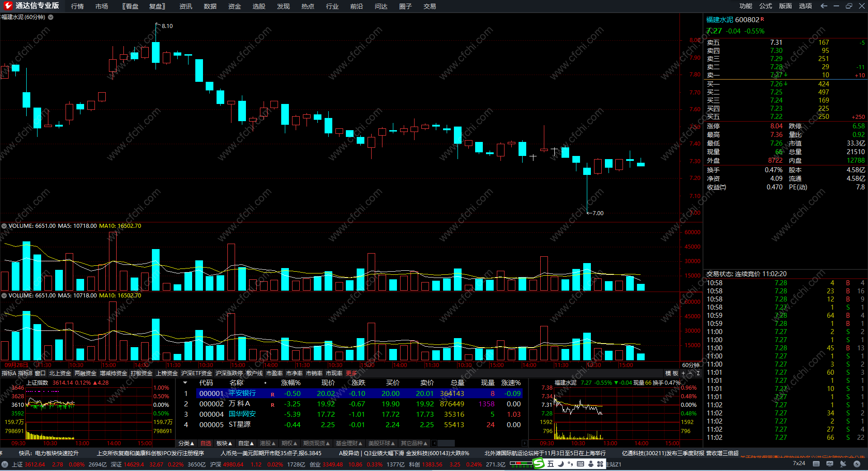Open the 市场 menu

coord(102,6)
